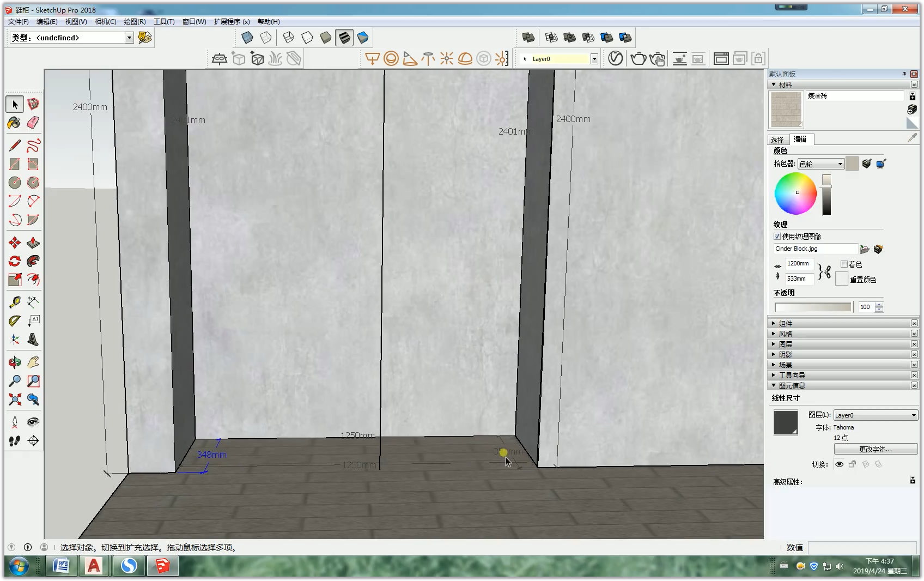Activate the Push/Pull tool
924x581 pixels.
pyautogui.click(x=33, y=243)
